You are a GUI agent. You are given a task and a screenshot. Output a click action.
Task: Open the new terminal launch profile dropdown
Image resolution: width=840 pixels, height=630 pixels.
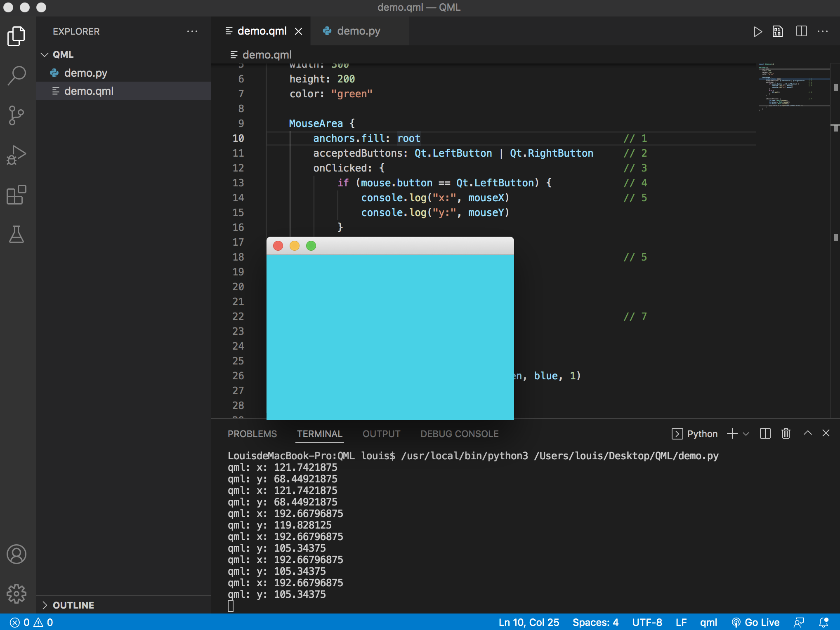coord(746,434)
